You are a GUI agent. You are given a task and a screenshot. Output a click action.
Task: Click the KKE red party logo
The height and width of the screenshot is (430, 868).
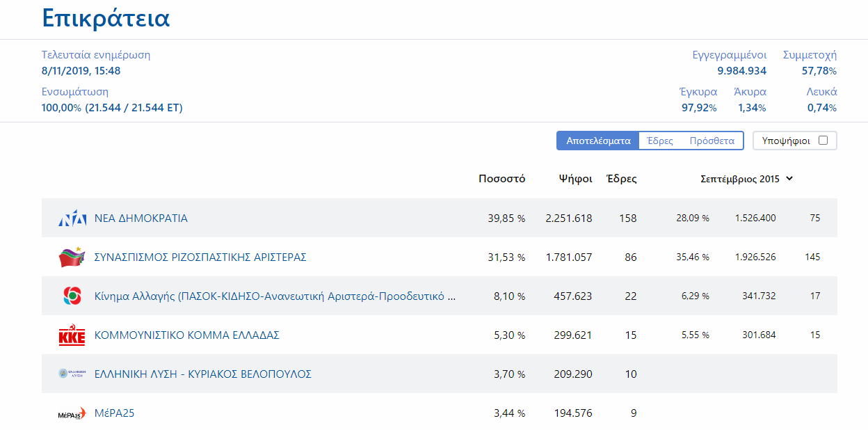[72, 335]
